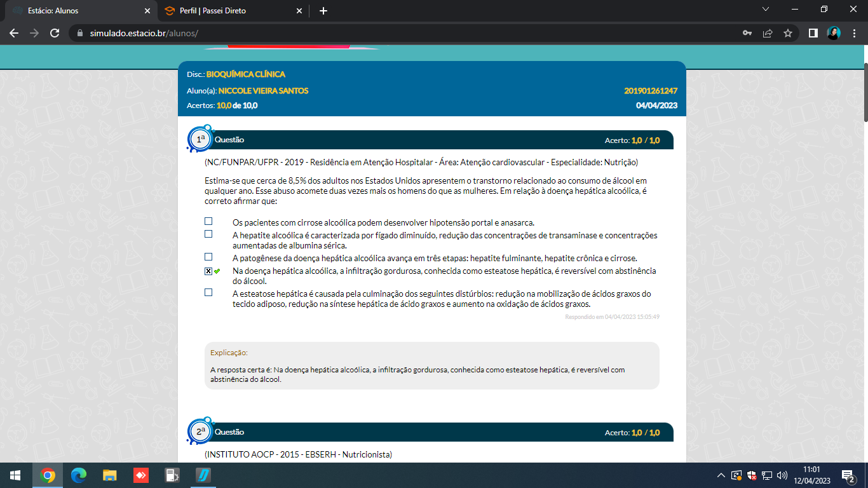
Task: Open the Chrome three-dot menu
Action: pyautogui.click(x=855, y=33)
